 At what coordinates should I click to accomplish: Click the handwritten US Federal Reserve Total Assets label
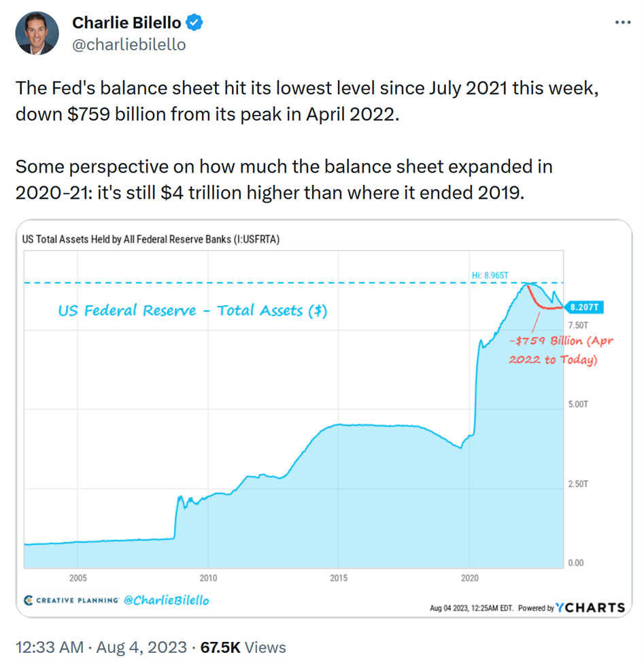click(x=192, y=311)
